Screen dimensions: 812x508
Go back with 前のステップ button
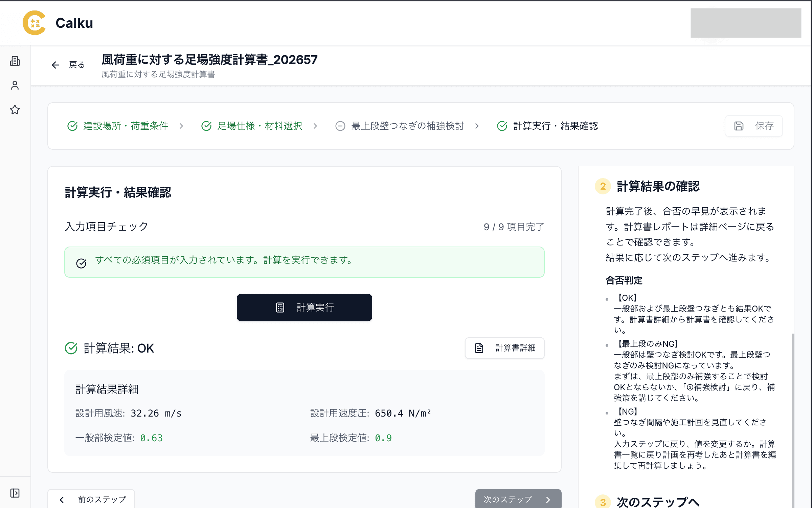[91, 499]
